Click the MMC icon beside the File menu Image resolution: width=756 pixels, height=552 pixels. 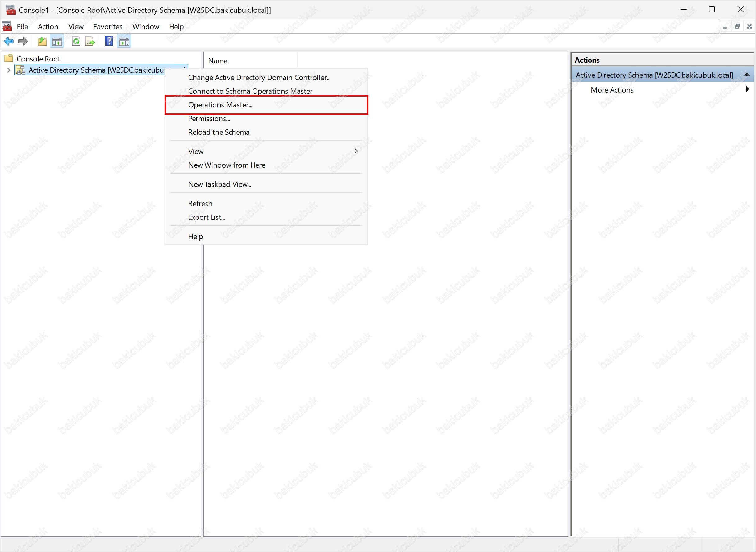[7, 26]
